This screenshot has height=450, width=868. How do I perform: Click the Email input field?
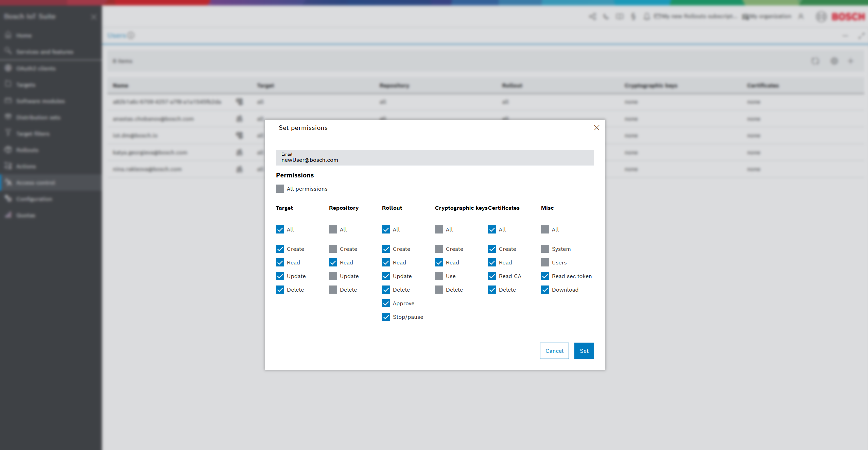pyautogui.click(x=435, y=159)
